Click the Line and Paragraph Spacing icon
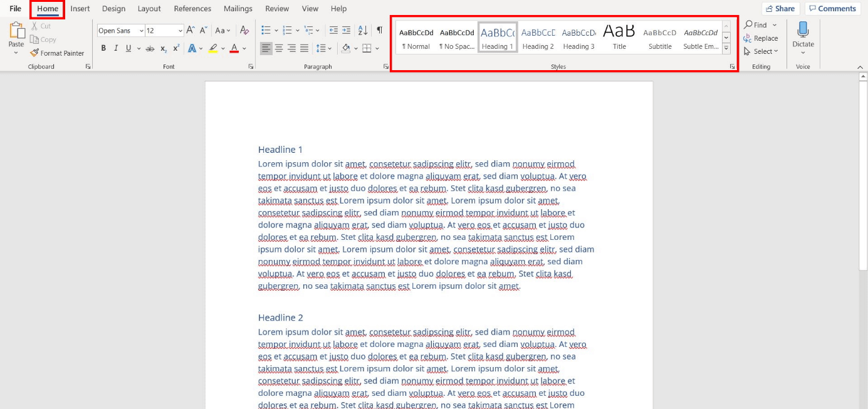The width and height of the screenshot is (868, 409). click(321, 48)
